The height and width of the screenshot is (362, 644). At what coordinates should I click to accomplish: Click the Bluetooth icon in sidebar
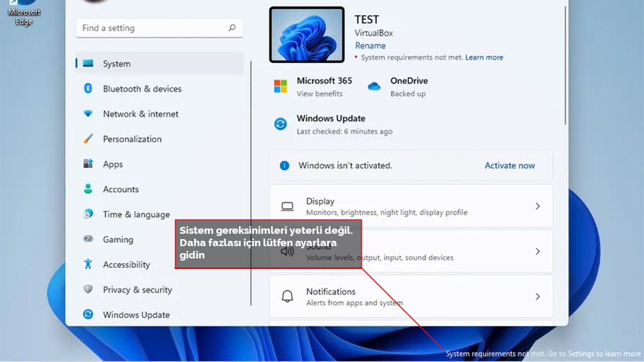pos(88,88)
